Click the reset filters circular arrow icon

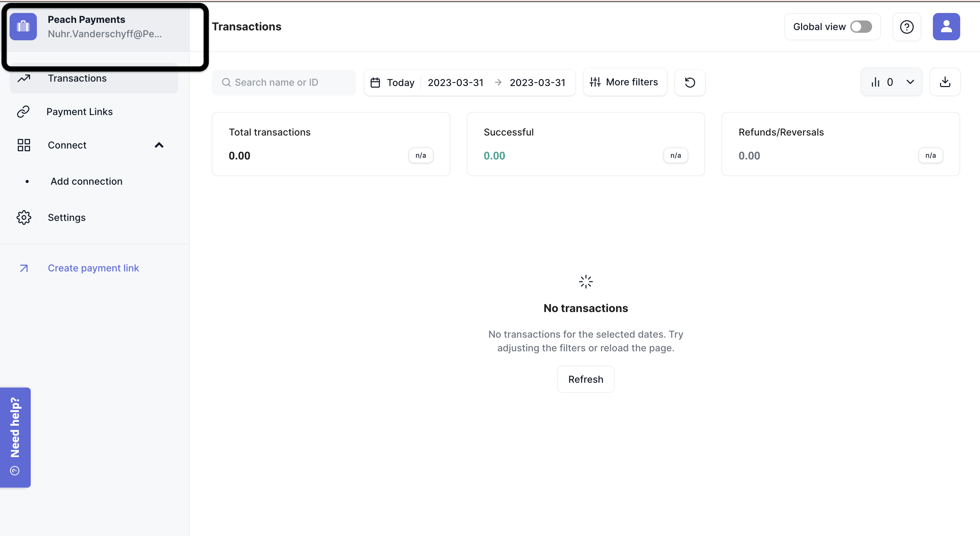click(x=689, y=83)
